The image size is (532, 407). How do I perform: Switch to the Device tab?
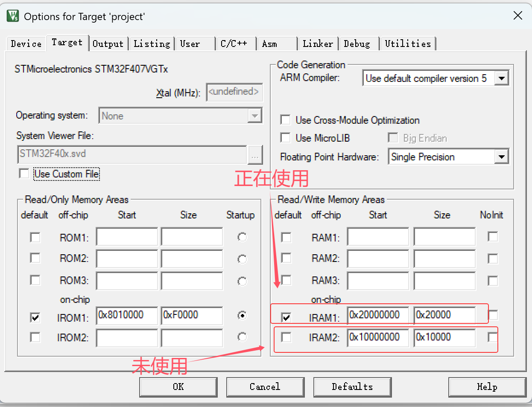pyautogui.click(x=26, y=44)
